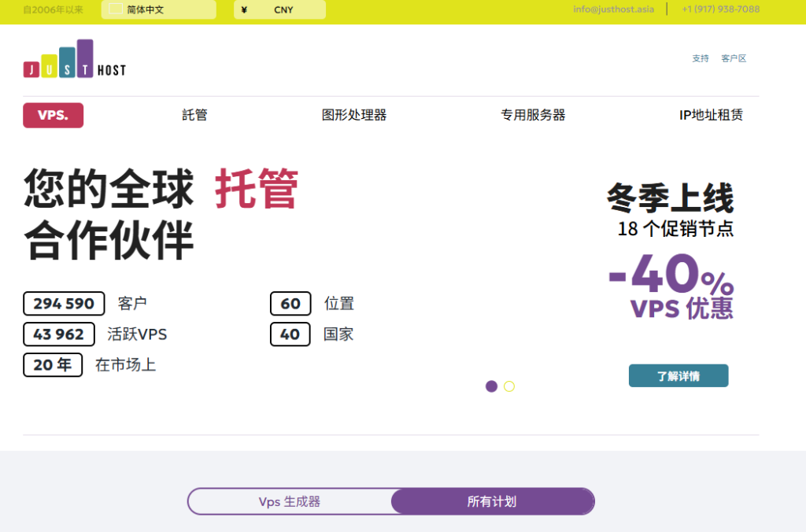Select the second empty carousel dot

coord(509,386)
